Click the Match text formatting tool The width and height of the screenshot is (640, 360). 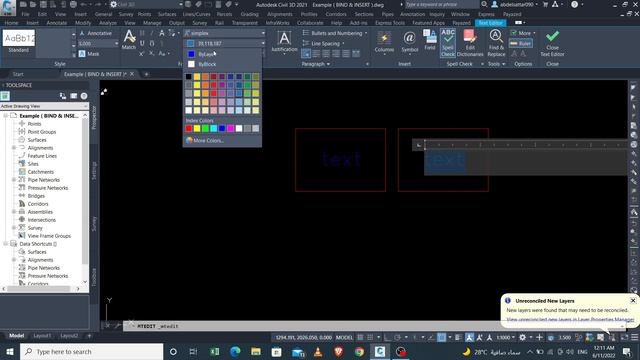[x=129, y=40]
